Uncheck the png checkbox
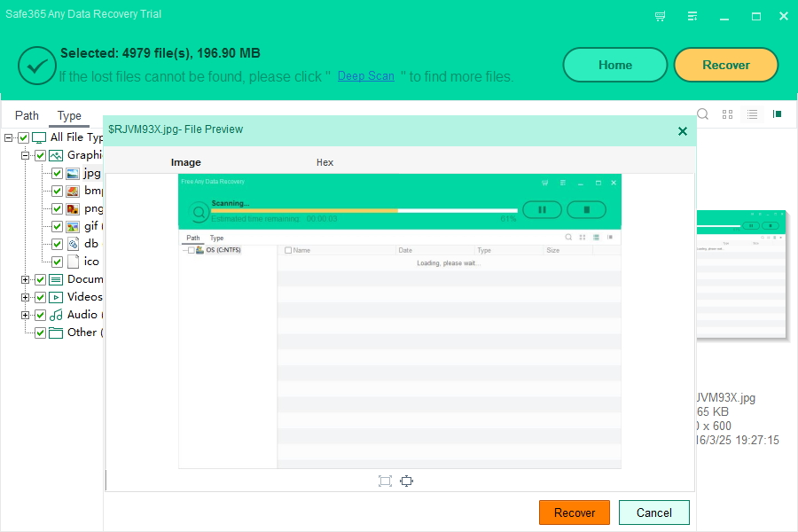 (57, 209)
